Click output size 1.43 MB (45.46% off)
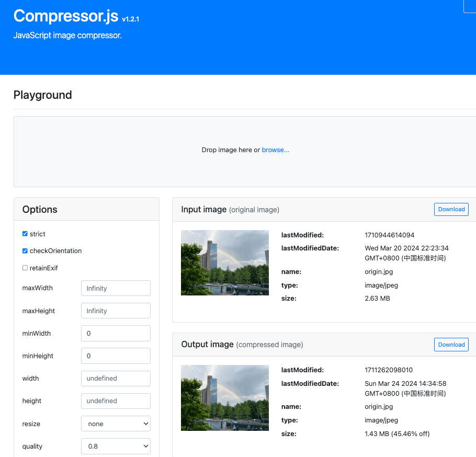476x457 pixels. point(397,433)
